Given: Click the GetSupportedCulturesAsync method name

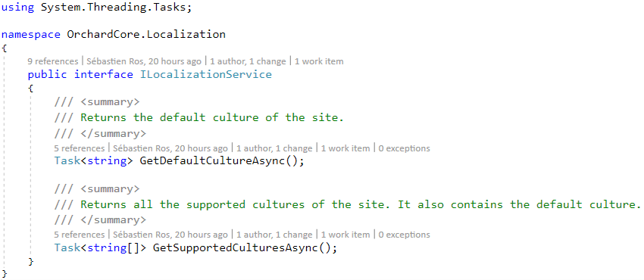Looking at the screenshot, I should pos(236,247).
